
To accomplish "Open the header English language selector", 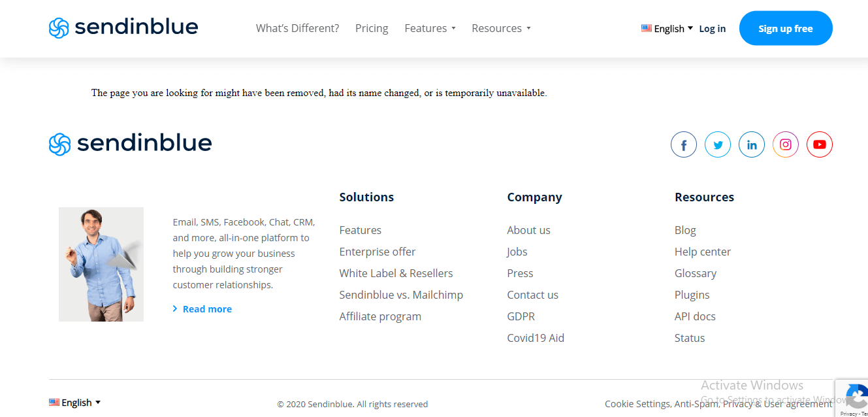I will [x=667, y=29].
